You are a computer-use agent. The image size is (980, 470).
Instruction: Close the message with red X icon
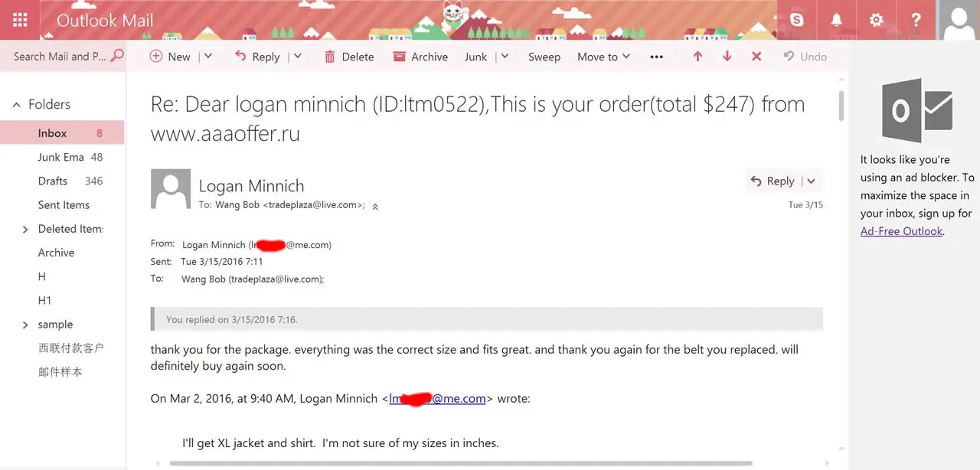point(756,57)
